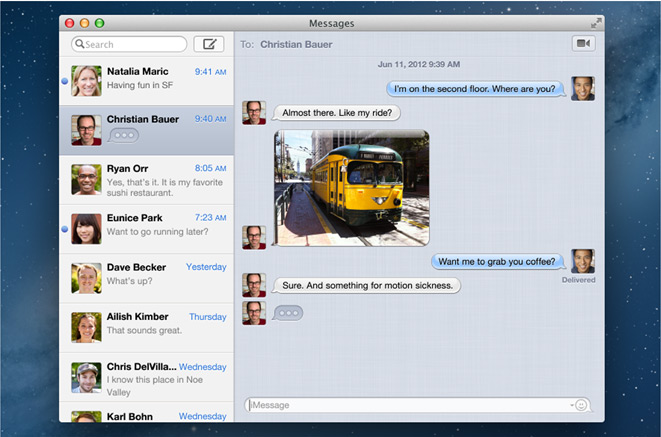This screenshot has width=661, height=437.
Task: Click Eunice Park's profile photo
Action: click(x=86, y=229)
